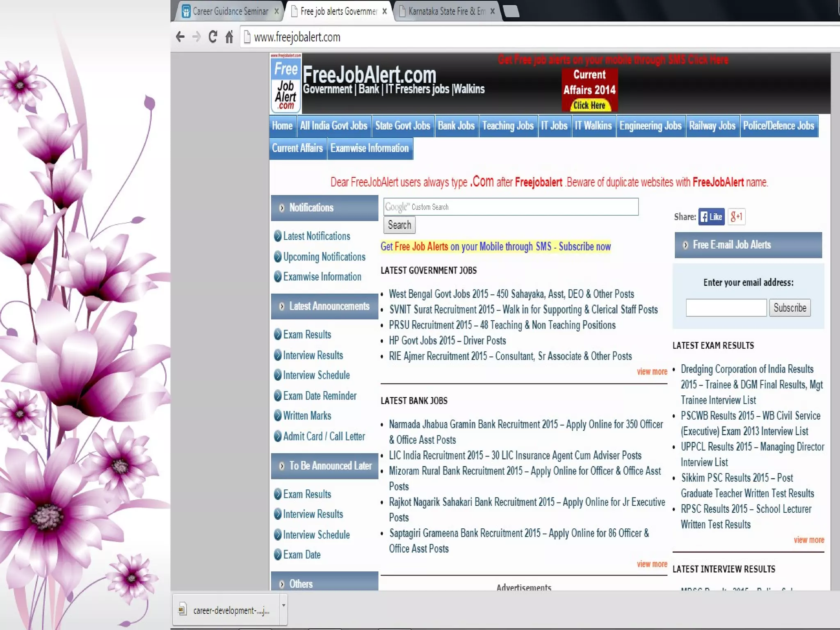840x630 pixels.
Task: Click the Facebook Like button
Action: [x=711, y=217]
